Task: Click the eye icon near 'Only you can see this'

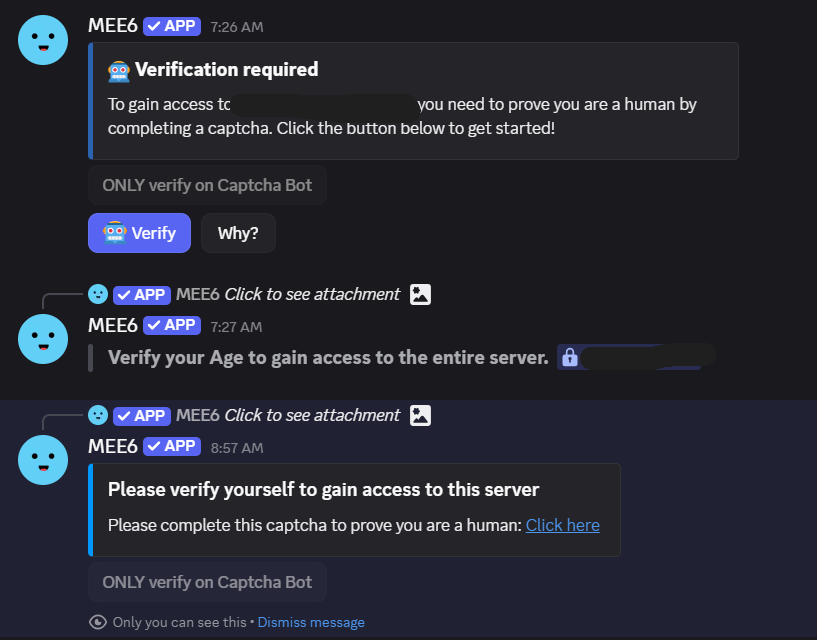Action: [96, 622]
